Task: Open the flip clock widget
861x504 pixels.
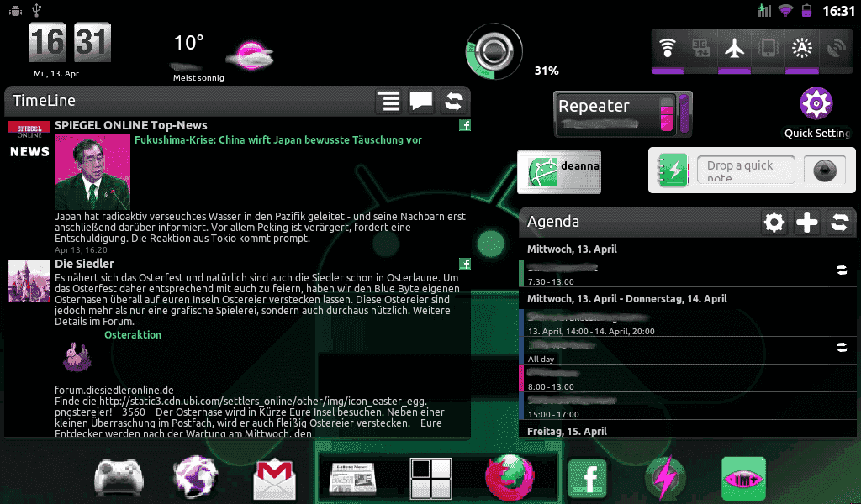Action: [70, 42]
